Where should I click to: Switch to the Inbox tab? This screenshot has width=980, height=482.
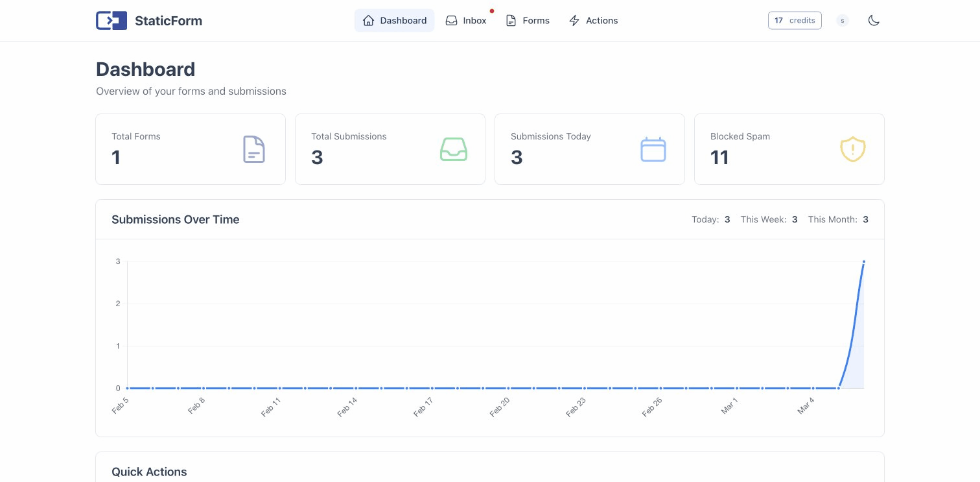pos(474,20)
